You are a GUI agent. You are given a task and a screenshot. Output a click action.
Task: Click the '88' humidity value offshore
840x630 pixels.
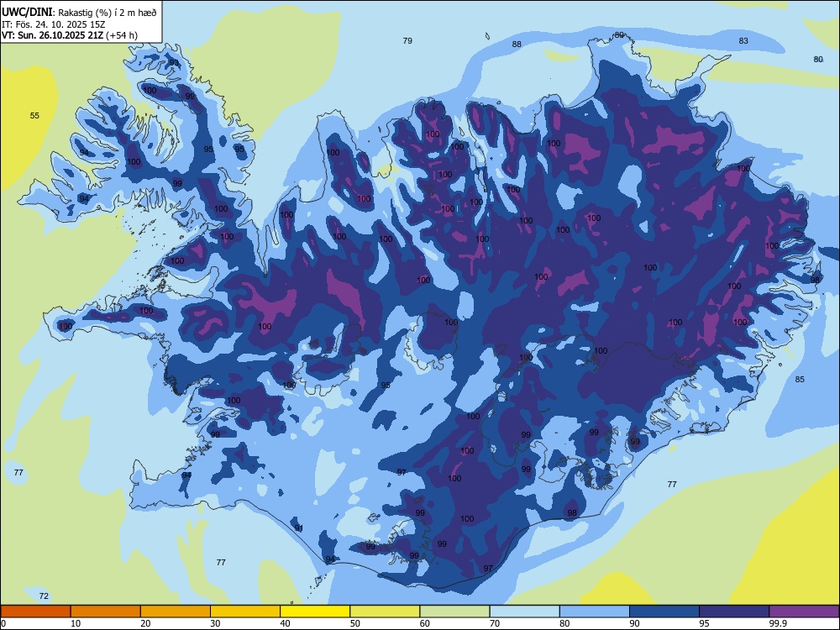pyautogui.click(x=517, y=44)
